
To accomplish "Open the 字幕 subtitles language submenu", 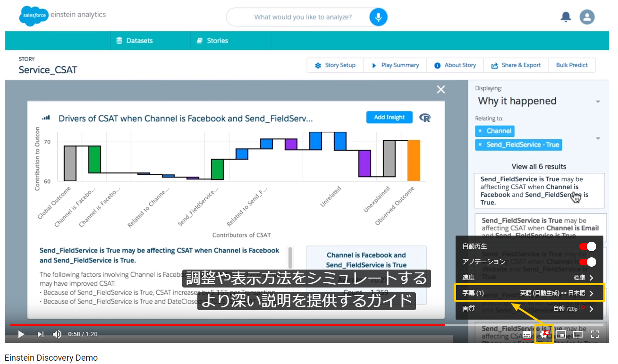I will [x=529, y=293].
